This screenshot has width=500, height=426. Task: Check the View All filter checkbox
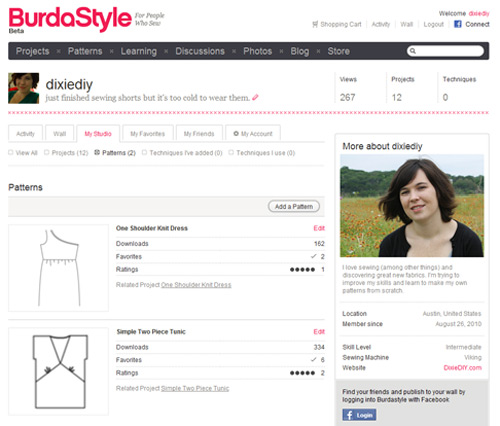(11, 153)
